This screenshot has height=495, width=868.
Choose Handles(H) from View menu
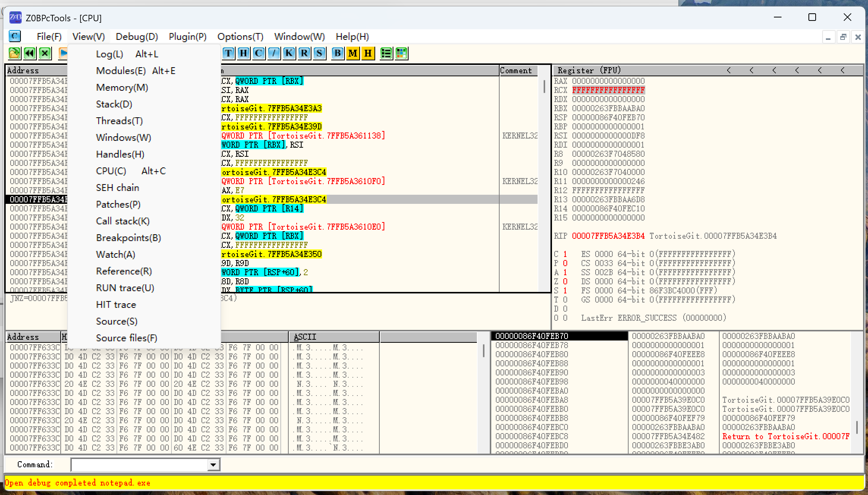pos(144,154)
